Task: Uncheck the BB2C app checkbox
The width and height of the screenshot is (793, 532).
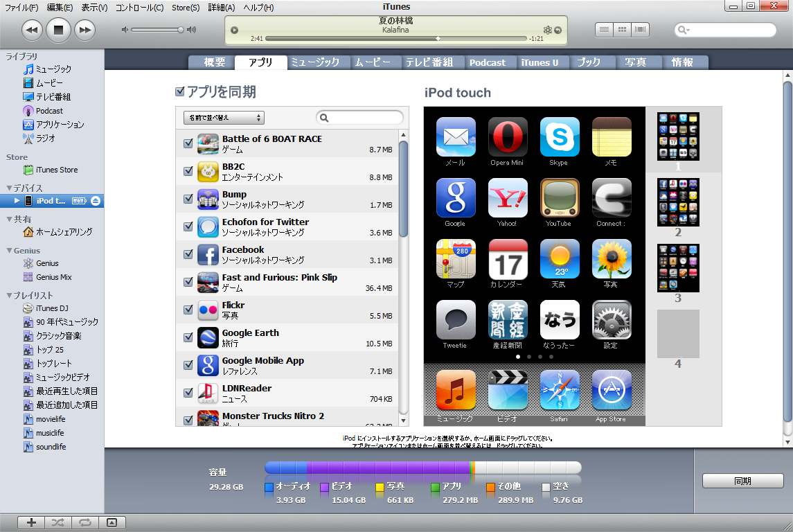Action: tap(188, 171)
